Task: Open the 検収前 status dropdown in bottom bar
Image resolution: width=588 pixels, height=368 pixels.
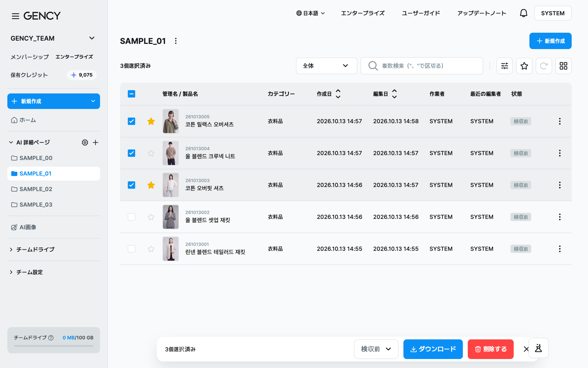Action: 376,349
